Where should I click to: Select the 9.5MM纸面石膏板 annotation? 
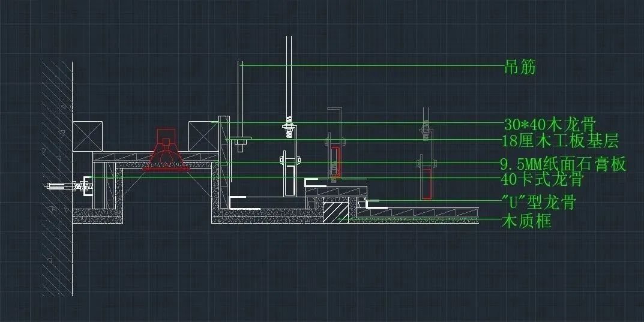563,164
